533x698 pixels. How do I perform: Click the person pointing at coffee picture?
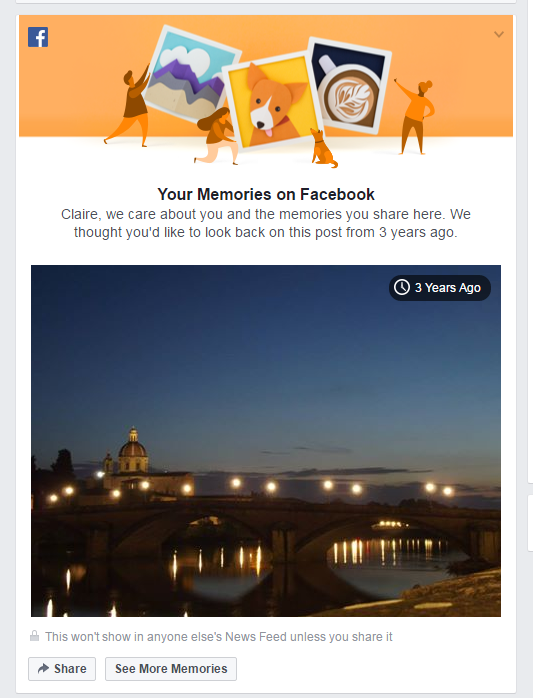coord(415,117)
